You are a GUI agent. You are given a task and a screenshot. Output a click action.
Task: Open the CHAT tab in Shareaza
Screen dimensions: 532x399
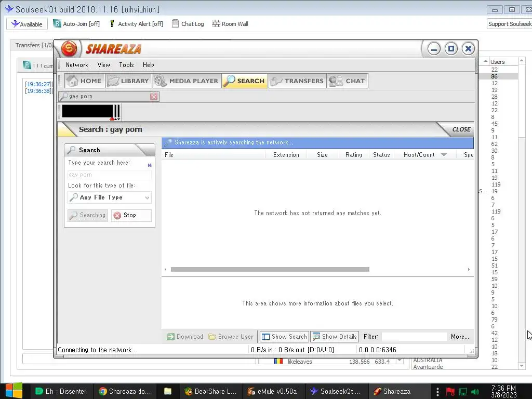tap(347, 81)
